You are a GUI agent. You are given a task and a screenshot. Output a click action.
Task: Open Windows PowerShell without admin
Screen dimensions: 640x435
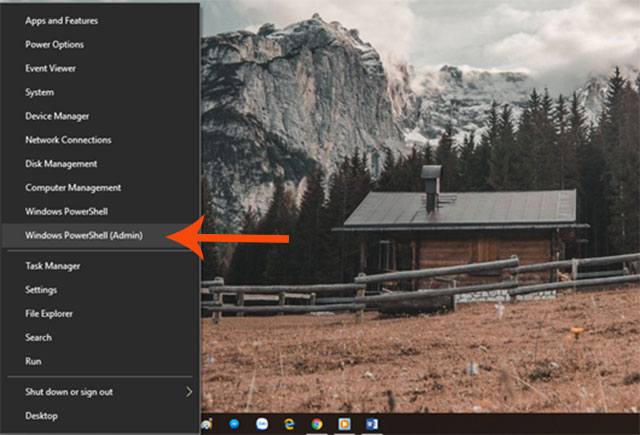coord(100,211)
